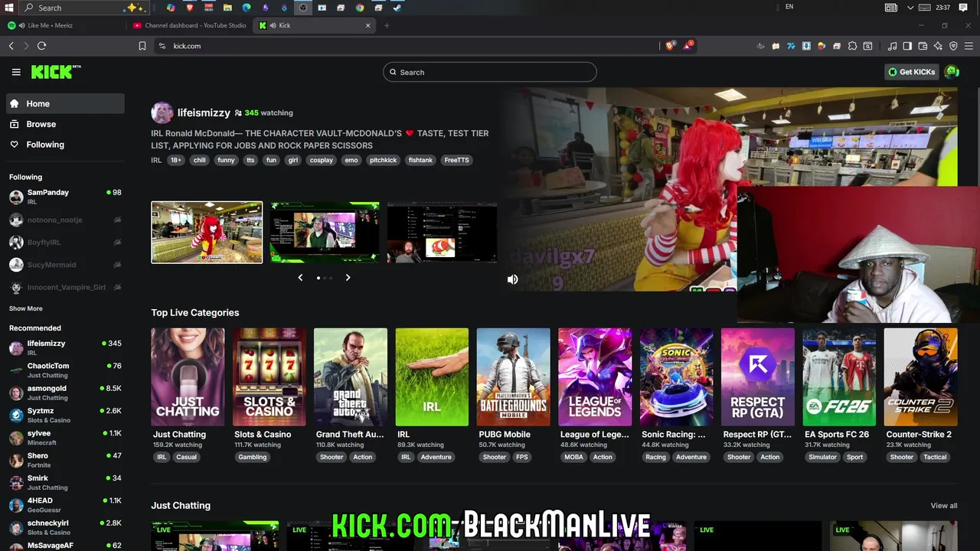The height and width of the screenshot is (551, 980).
Task: Open 4HEAD GeoGuessr channel
Action: [65, 505]
